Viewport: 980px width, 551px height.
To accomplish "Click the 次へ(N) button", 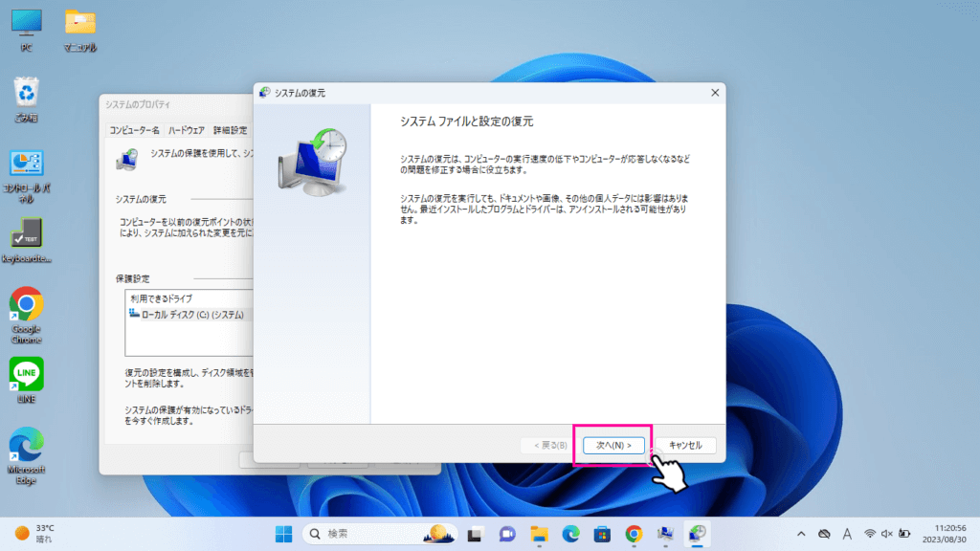I will point(613,446).
